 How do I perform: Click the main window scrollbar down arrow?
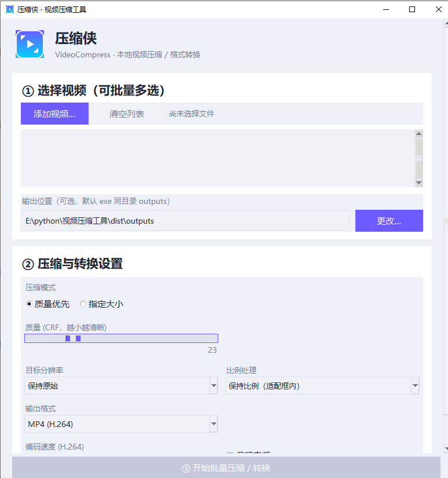point(446,448)
